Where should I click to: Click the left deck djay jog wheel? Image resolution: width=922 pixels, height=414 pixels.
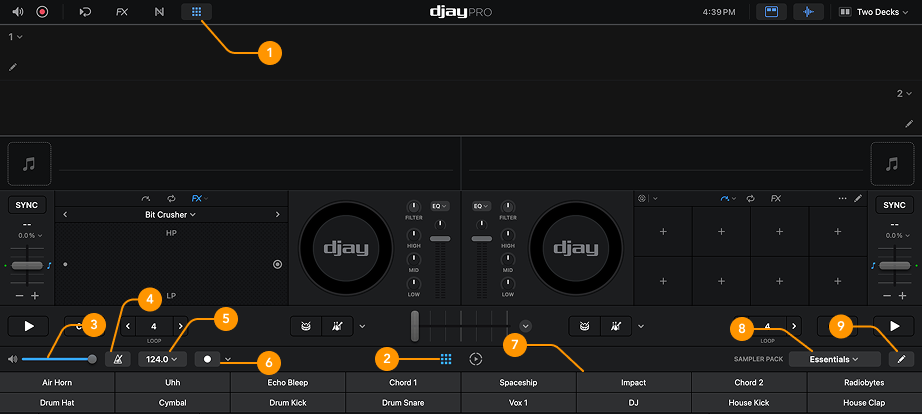click(346, 248)
